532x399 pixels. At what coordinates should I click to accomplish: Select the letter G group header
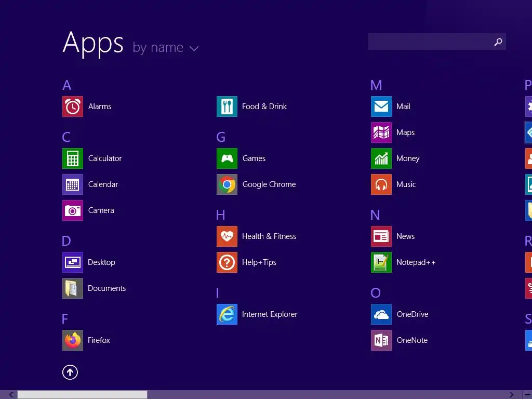click(x=221, y=137)
